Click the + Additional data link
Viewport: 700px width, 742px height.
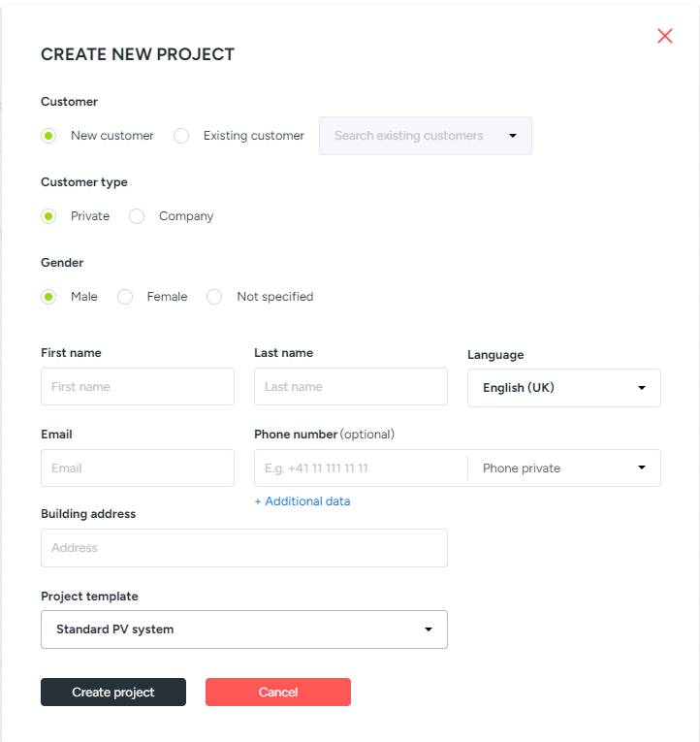302,501
